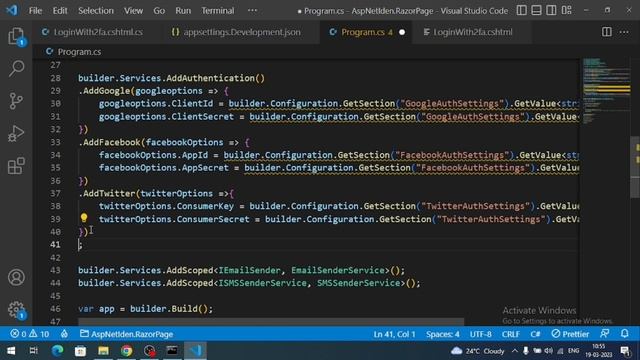Open the Run menu
640x360 pixels.
tap(183, 11)
